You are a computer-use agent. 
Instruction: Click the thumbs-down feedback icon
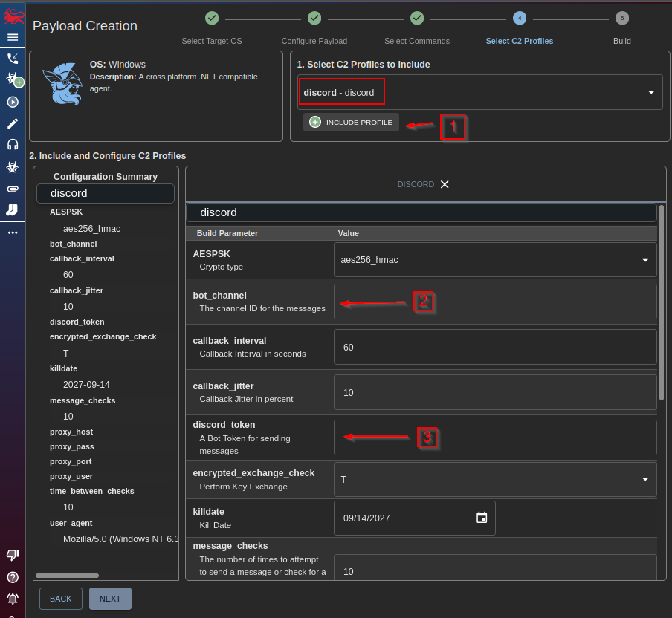[13, 555]
